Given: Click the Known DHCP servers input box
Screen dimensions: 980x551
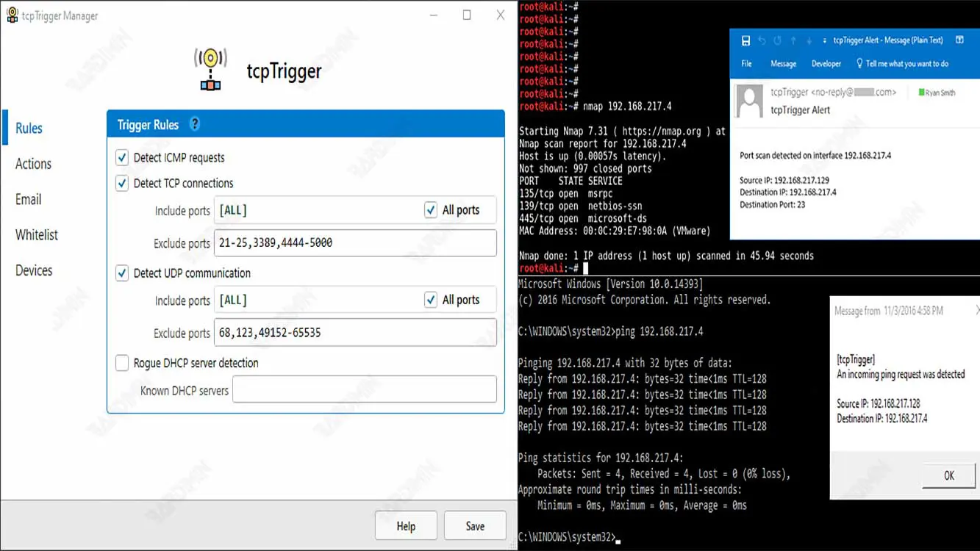Looking at the screenshot, I should 365,389.
